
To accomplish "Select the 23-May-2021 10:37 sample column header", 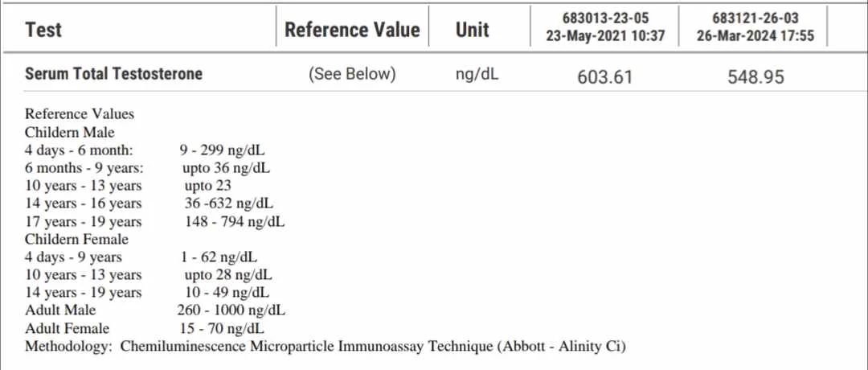I will point(605,28).
